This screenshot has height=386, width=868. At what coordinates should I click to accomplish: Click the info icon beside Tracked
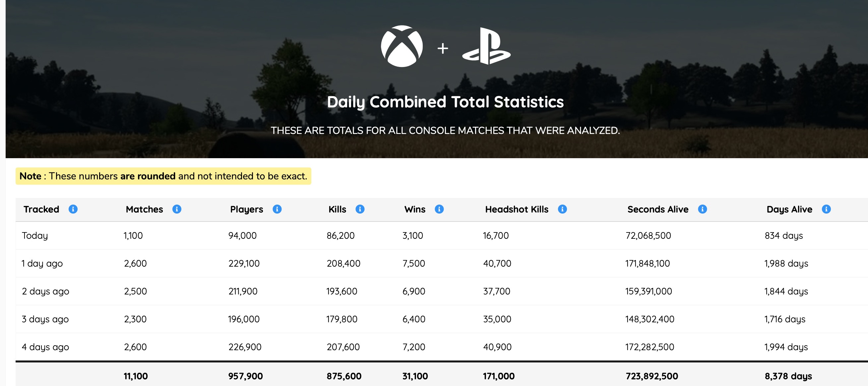pyautogui.click(x=73, y=209)
